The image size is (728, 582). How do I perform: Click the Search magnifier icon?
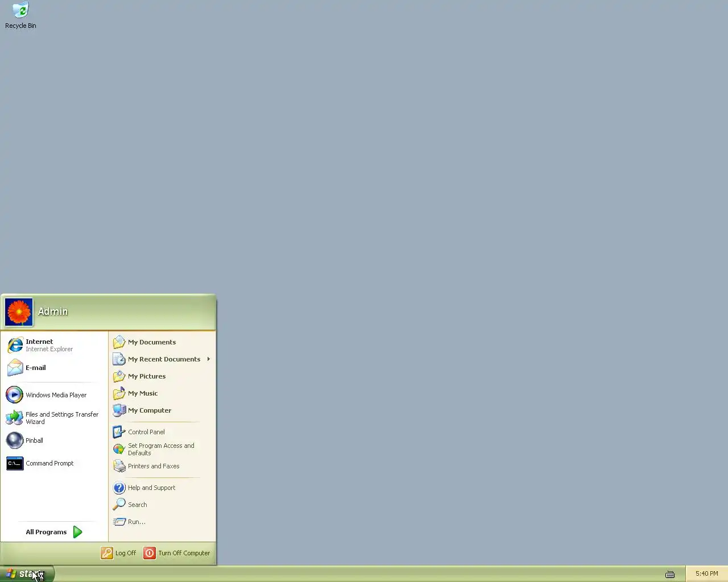[119, 505]
